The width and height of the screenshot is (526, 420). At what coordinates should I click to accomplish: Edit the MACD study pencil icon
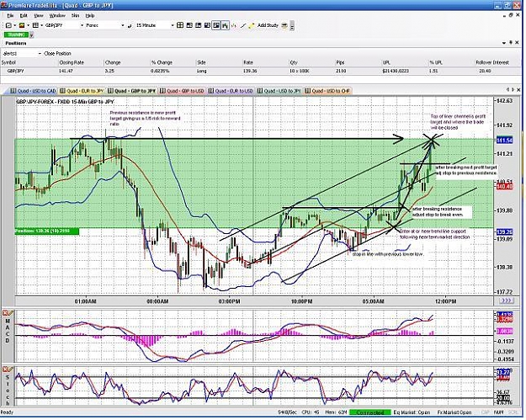(10, 313)
